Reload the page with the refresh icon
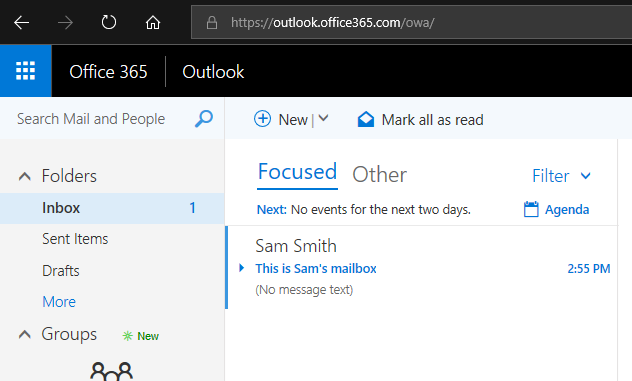Image resolution: width=632 pixels, height=381 pixels. click(109, 22)
